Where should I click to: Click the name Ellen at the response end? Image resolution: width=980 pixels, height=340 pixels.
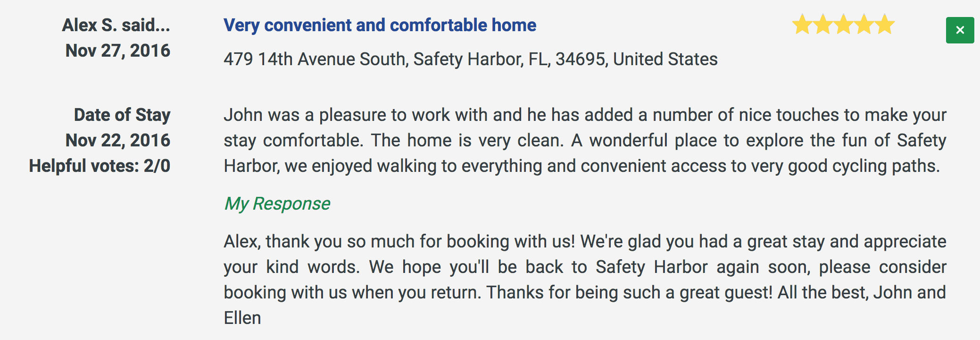pyautogui.click(x=242, y=318)
